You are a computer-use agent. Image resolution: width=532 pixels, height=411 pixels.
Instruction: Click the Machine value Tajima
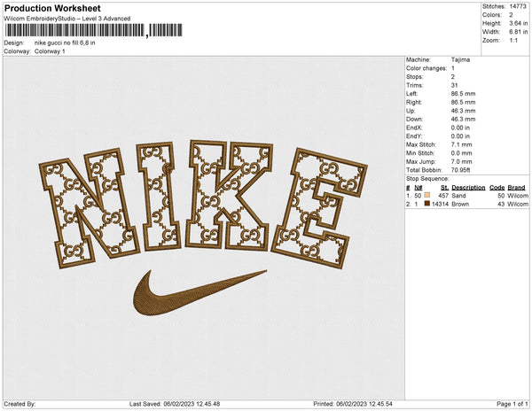[460, 59]
